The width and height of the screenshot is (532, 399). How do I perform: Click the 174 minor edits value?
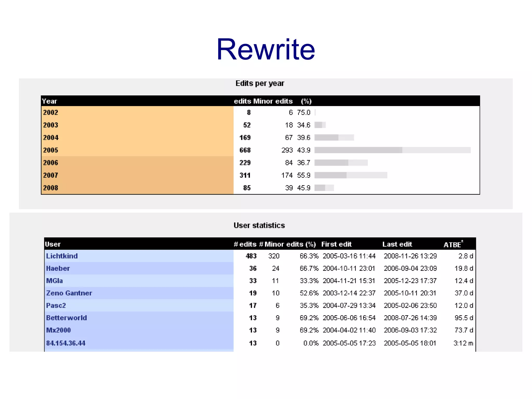(x=287, y=175)
